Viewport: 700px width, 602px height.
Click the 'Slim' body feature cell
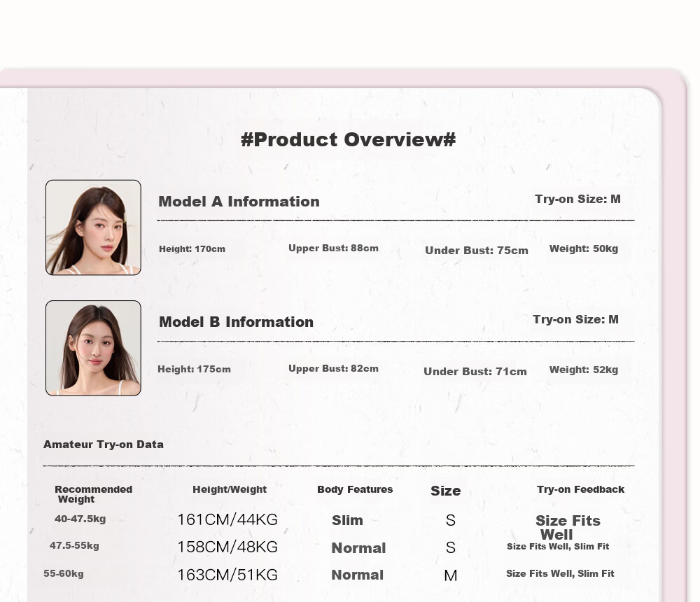pos(347,520)
